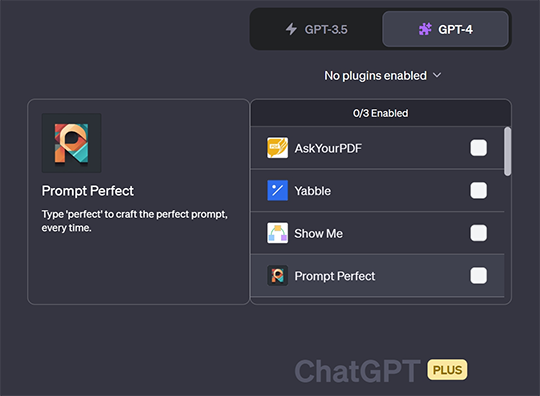Click the AskYourPDF label in the list

pyautogui.click(x=328, y=148)
